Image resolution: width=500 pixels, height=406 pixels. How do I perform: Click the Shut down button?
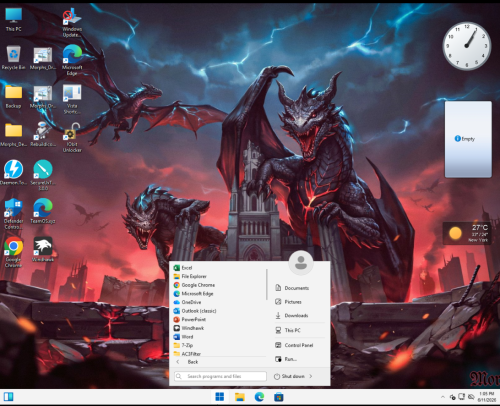[289, 376]
